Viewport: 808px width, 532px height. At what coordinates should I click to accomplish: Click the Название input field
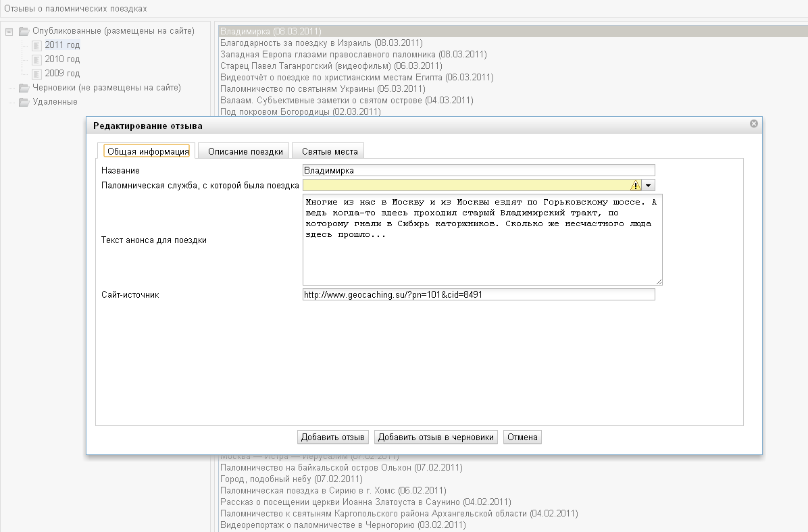pos(478,171)
